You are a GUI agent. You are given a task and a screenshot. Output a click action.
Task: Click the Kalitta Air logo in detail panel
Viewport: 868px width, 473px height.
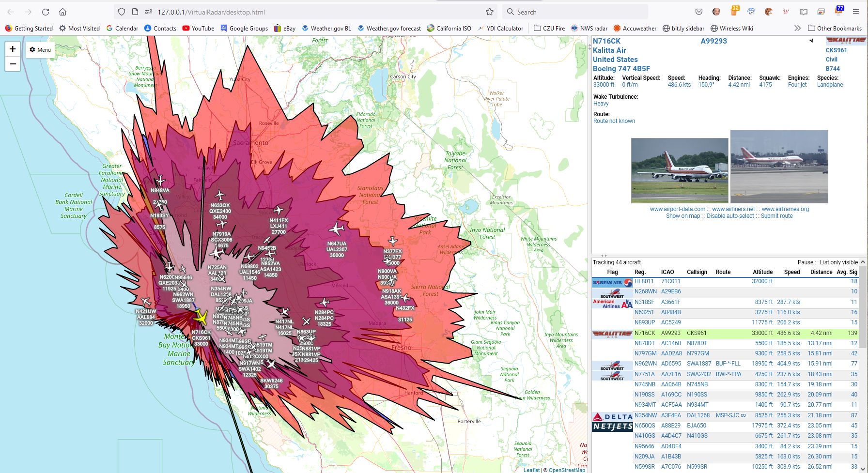[846, 40]
